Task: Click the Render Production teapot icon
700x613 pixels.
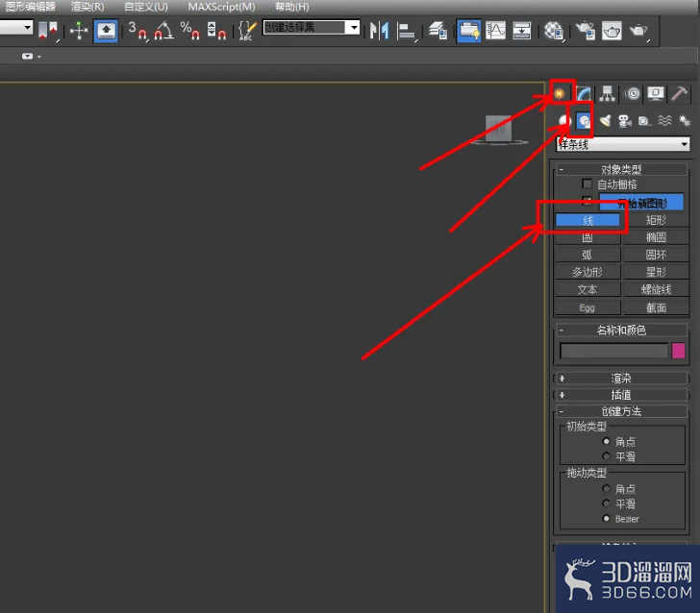Action: coord(638,31)
